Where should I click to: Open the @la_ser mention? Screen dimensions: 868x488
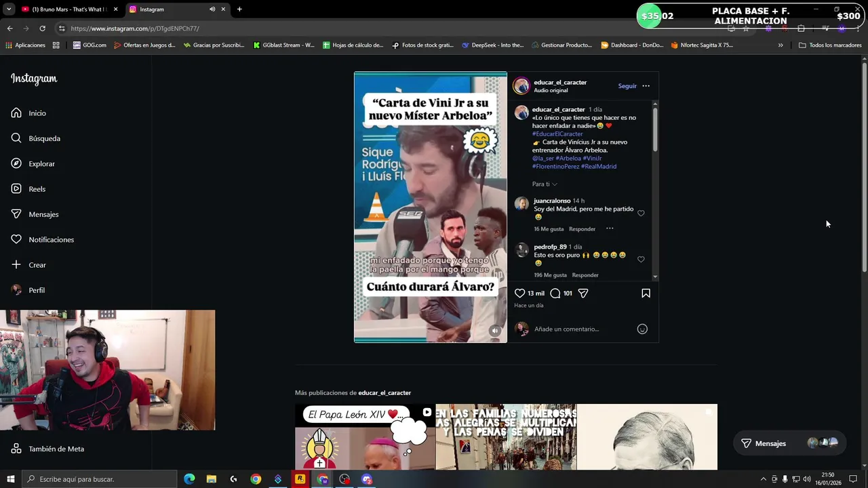point(543,159)
